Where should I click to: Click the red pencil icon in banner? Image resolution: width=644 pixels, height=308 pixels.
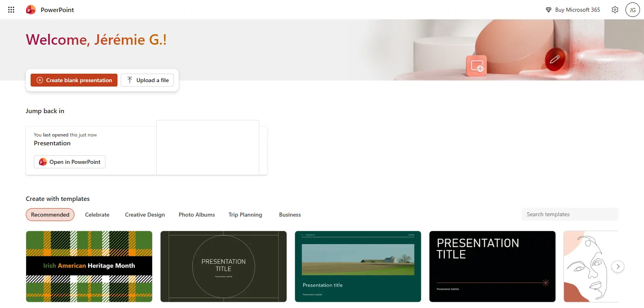pyautogui.click(x=555, y=60)
